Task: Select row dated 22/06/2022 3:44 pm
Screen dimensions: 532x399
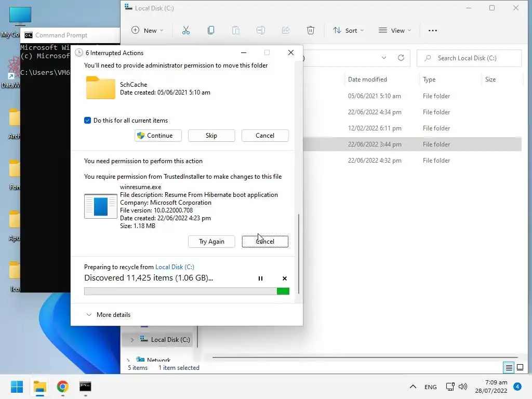Action: pos(412,144)
